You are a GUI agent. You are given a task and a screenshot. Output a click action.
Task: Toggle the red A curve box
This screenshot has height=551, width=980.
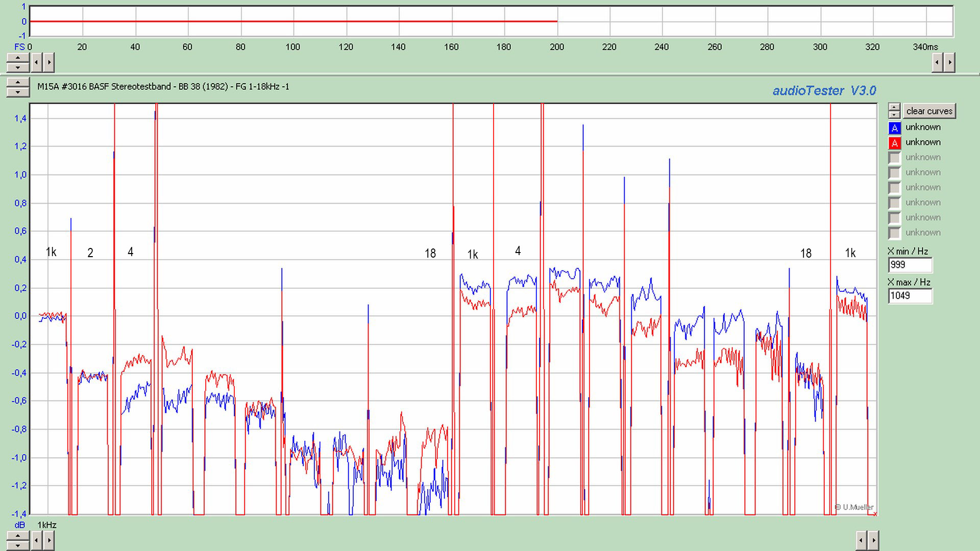click(x=894, y=143)
